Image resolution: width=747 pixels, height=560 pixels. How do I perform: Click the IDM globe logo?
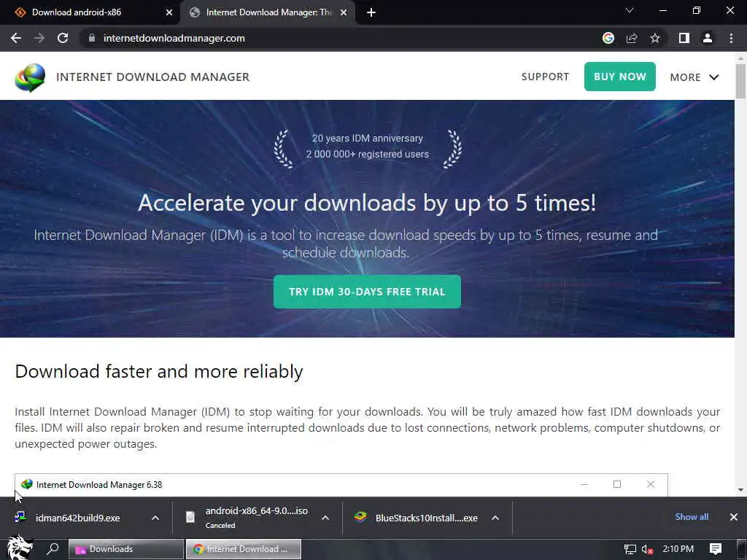point(30,77)
